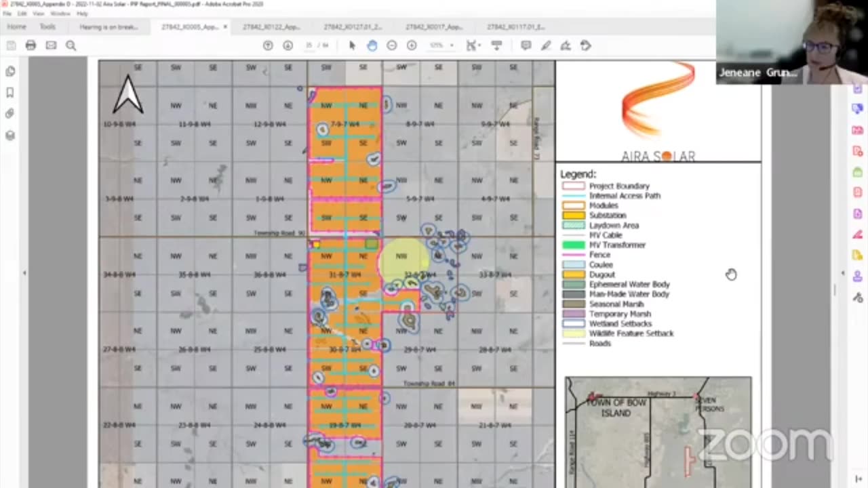Screen dimensions: 868x488
Task: Switch to the 27842_X0017_App tab
Action: tap(434, 27)
